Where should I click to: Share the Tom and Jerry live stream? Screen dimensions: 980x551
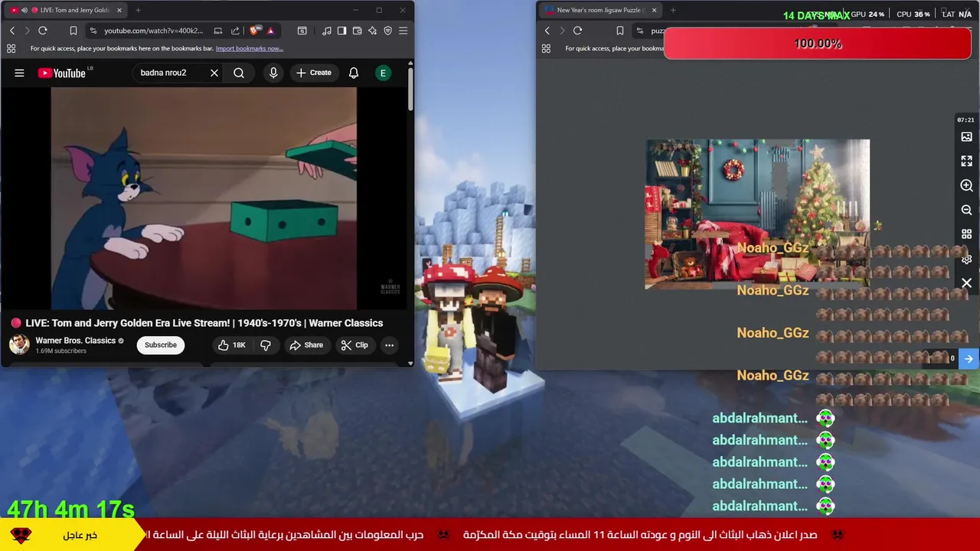click(x=306, y=345)
